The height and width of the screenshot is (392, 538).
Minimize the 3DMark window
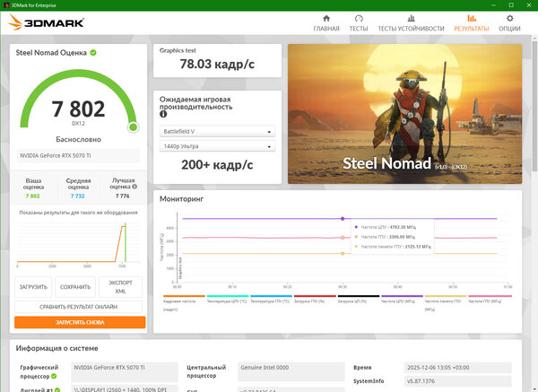[493, 5]
